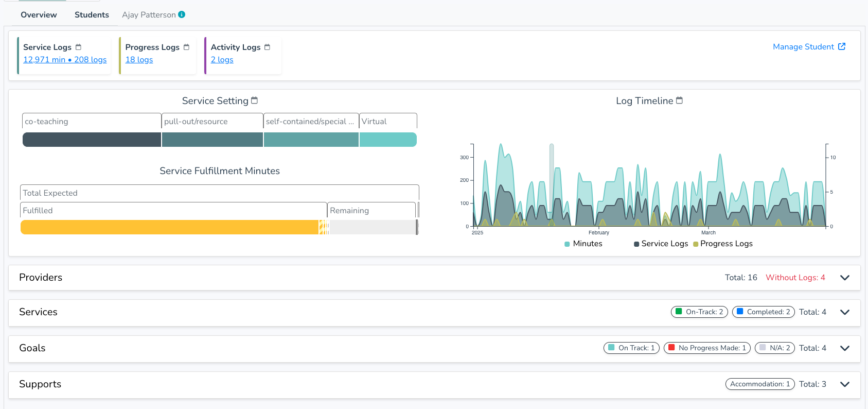Open the 12,971 min • 208 logs link
Image resolution: width=868 pixels, height=409 pixels.
click(65, 60)
